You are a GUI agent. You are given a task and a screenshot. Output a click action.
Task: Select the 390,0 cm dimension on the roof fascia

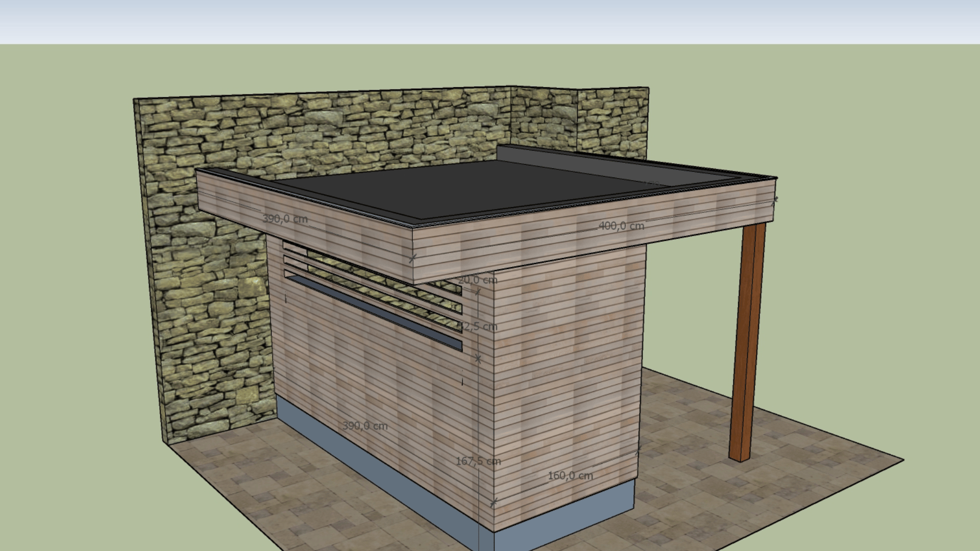[285, 219]
